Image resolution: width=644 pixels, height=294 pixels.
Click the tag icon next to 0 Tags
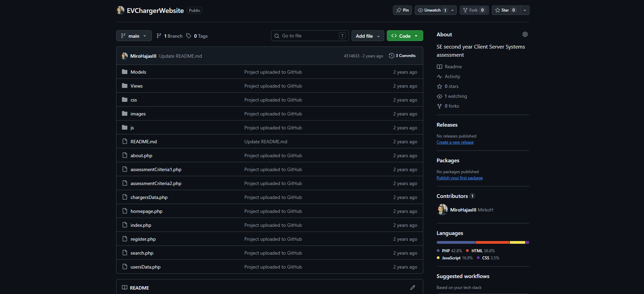(x=189, y=36)
